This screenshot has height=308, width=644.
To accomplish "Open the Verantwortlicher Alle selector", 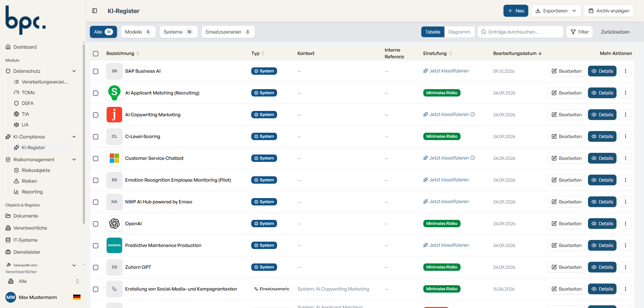I will (x=43, y=281).
